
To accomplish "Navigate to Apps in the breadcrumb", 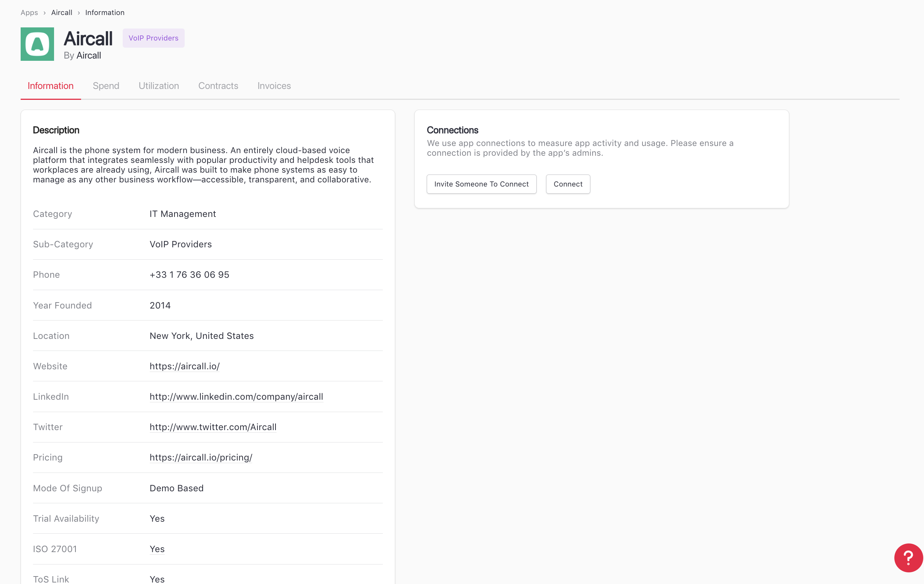I will 29,12.
